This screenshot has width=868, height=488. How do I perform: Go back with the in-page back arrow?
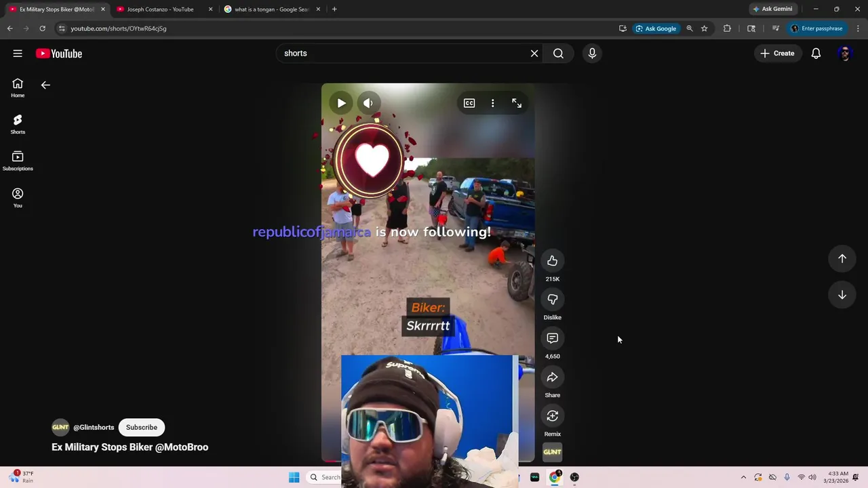45,85
